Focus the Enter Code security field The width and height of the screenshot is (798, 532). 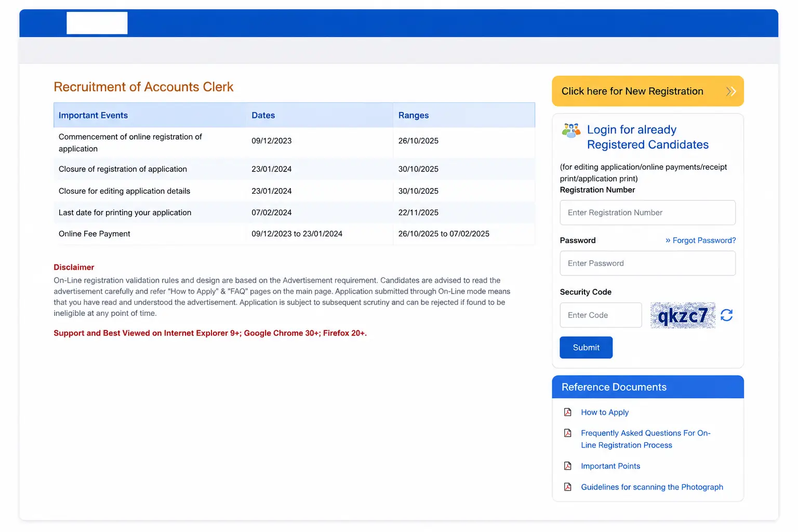(x=601, y=315)
